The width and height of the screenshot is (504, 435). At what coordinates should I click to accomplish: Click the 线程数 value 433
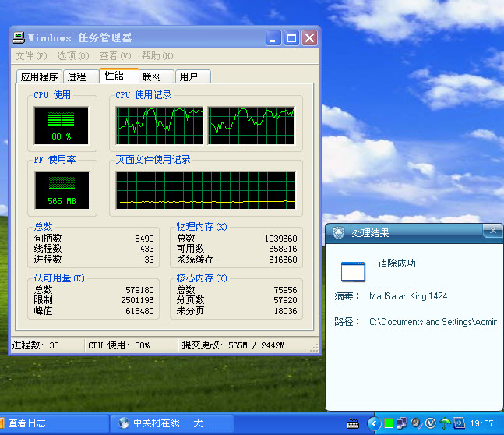point(146,249)
